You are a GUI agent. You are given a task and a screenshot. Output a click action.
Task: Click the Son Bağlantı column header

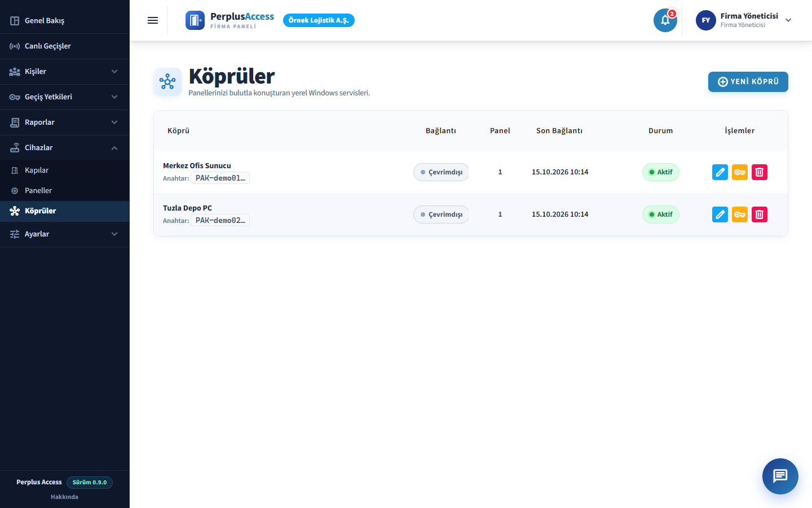click(x=559, y=131)
